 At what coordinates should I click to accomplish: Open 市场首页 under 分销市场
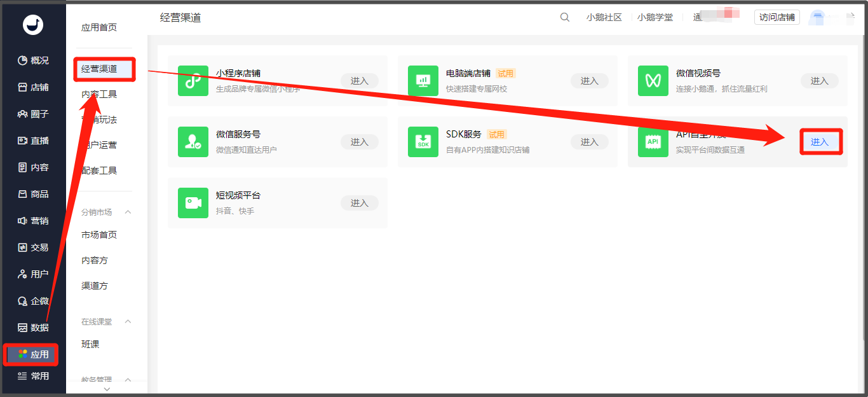click(99, 235)
